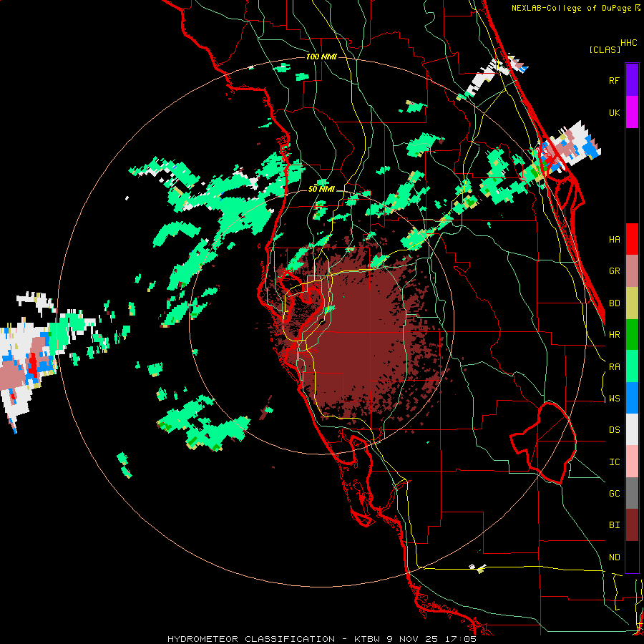This screenshot has width=644, height=644.
Task: Click the [CLAS] unit label
Action: pos(605,50)
